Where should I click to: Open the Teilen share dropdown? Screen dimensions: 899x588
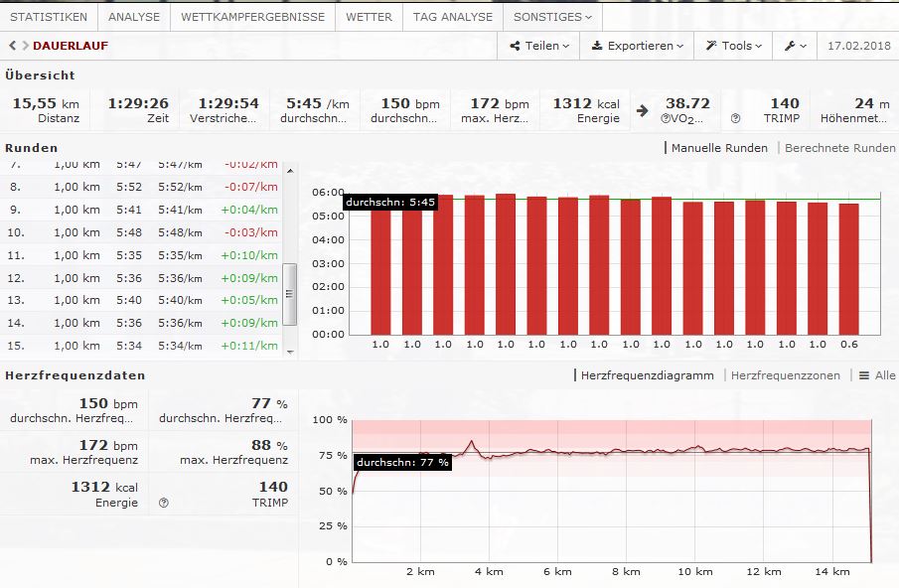click(539, 46)
